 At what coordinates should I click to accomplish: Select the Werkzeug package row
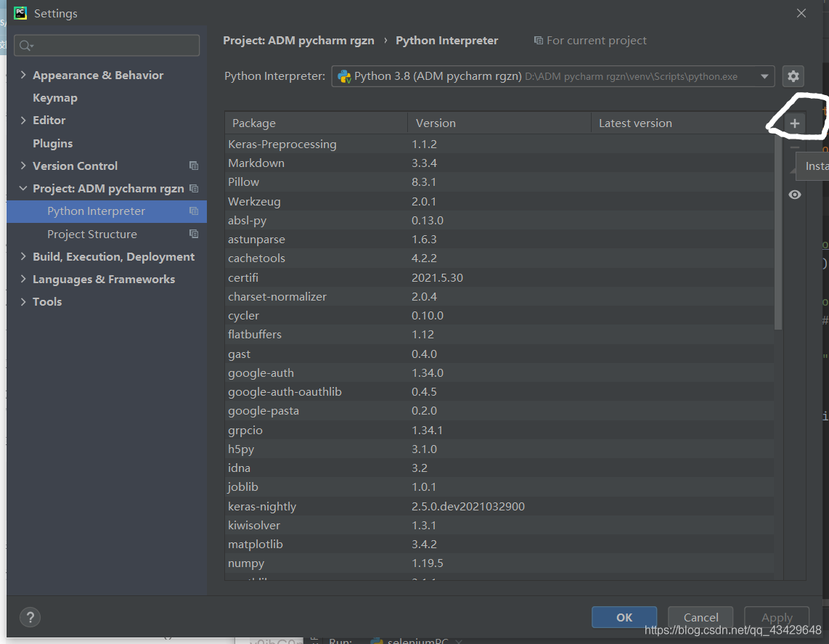(499, 201)
